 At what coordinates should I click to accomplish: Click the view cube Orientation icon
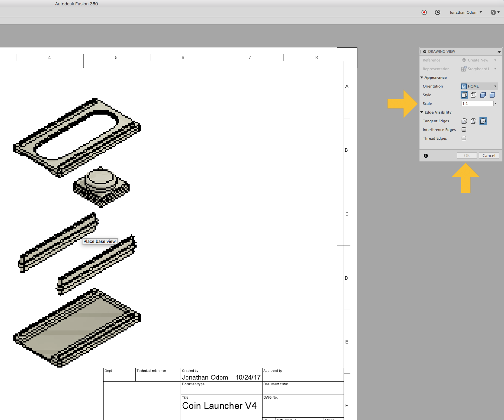point(464,86)
